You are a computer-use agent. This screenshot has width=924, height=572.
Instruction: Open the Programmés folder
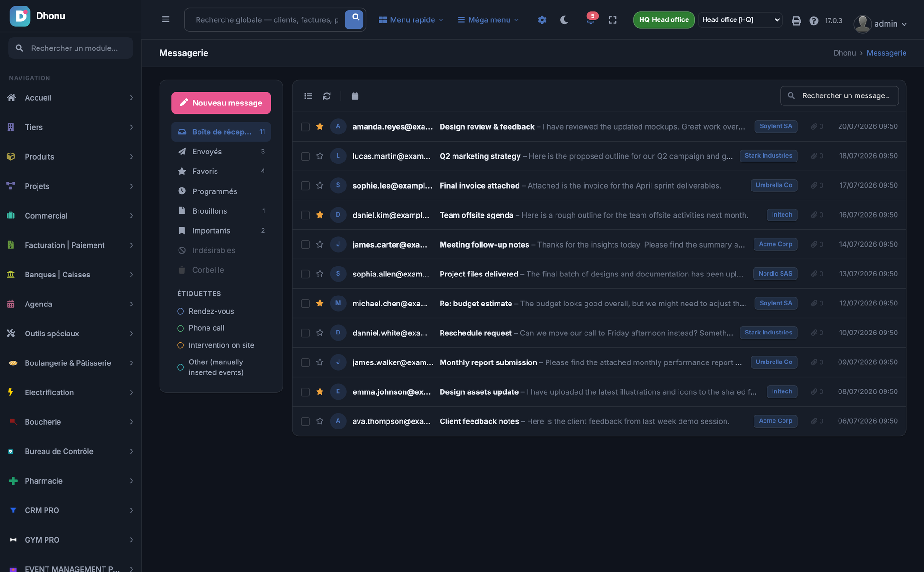[x=221, y=191]
